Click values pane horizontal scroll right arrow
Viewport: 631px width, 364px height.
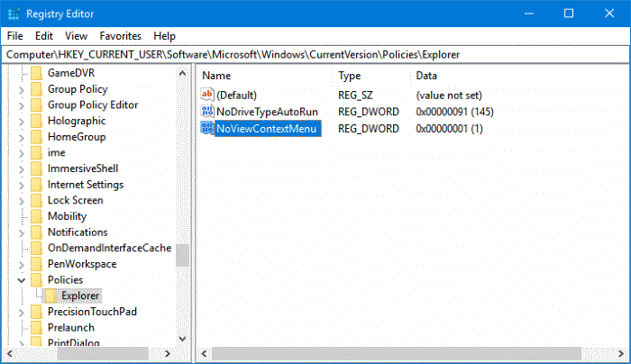(x=620, y=354)
